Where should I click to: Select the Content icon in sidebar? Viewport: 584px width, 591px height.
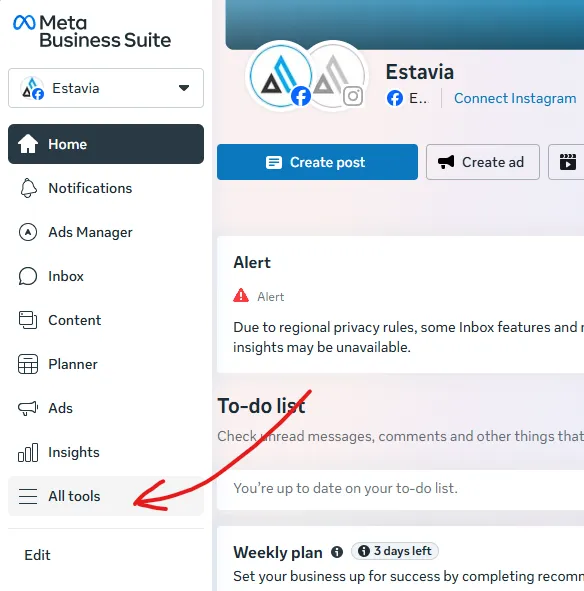28,320
